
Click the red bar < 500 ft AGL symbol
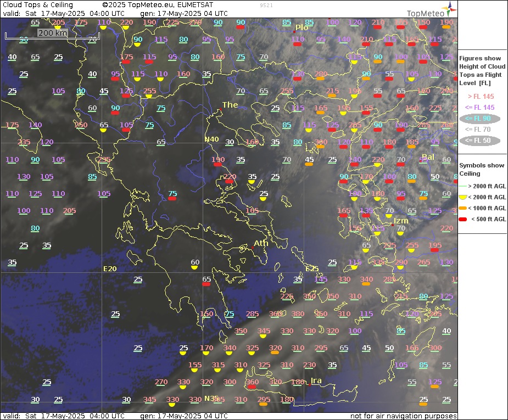point(463,219)
